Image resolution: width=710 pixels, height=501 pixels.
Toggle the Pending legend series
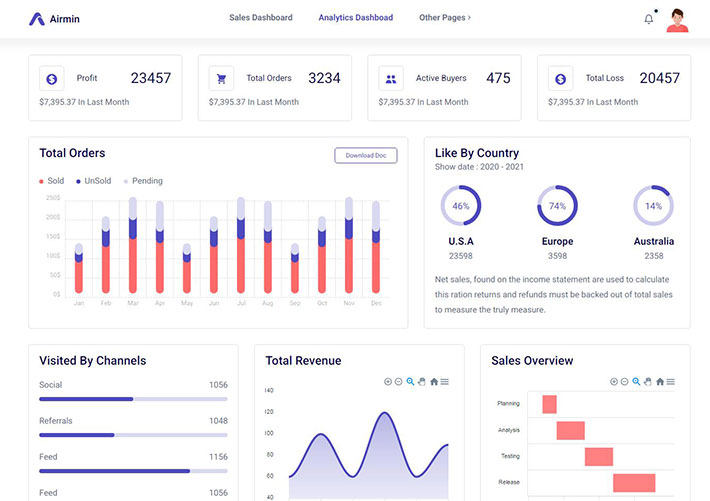pos(143,181)
